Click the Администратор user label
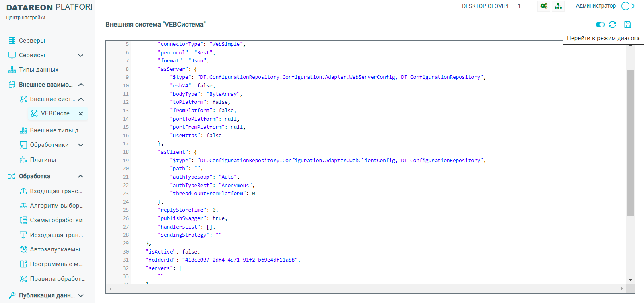The image size is (644, 303). [x=595, y=6]
